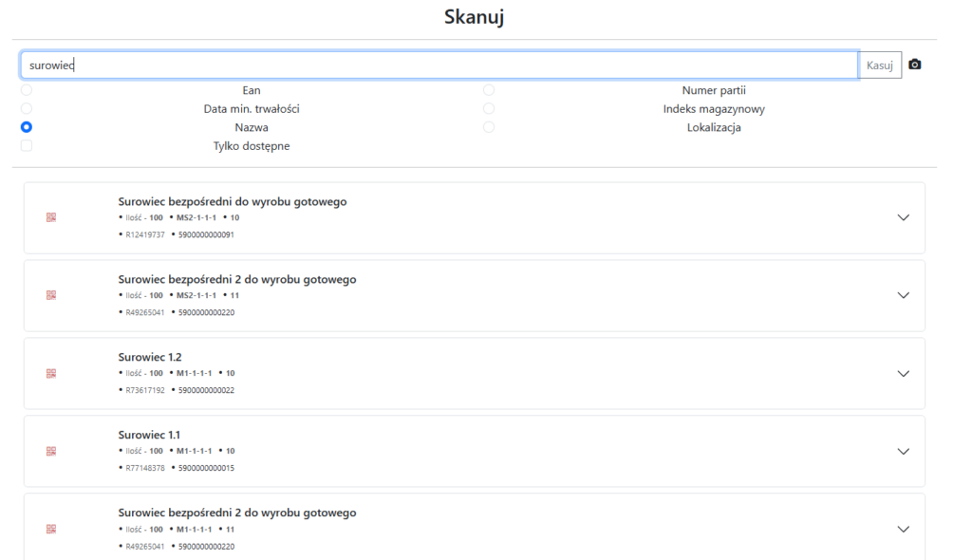This screenshot has height=560, width=972.
Task: Select the Numer partii radio button
Action: [489, 90]
